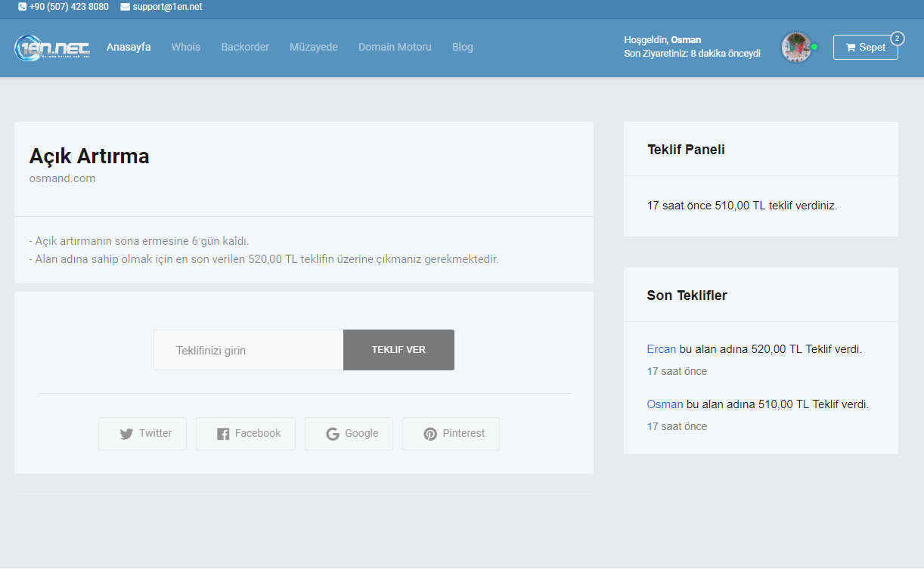Image resolution: width=924 pixels, height=585 pixels.
Task: Open Osman's link in Son Teklifler
Action: click(665, 404)
